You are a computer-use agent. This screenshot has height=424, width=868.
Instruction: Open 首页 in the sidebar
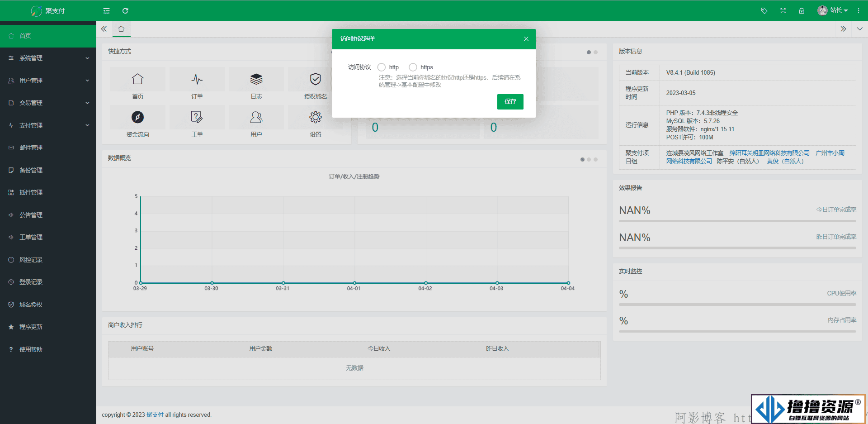coord(48,36)
